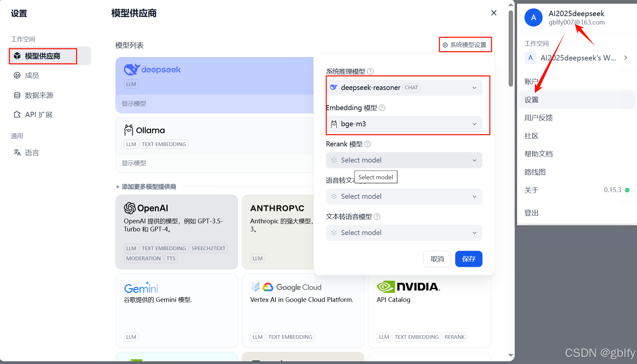Click the model provider cube icon

pyautogui.click(x=17, y=56)
